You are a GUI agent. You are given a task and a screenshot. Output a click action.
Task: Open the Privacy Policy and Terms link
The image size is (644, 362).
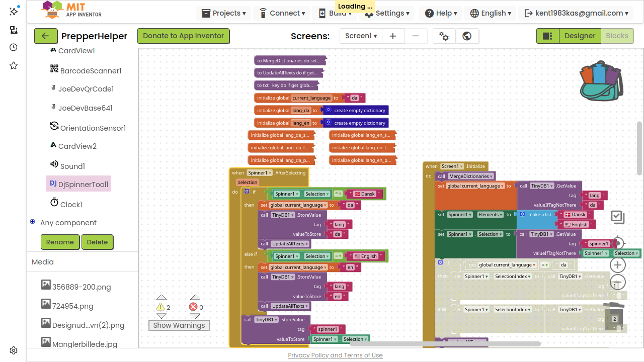pyautogui.click(x=335, y=355)
